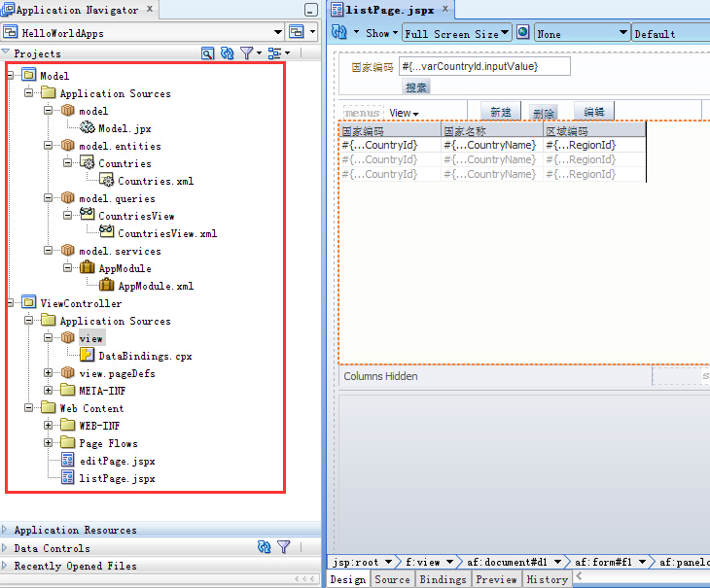Click the 删除 button in the table toolbar
Viewport: 710px width, 588px height.
[x=544, y=113]
